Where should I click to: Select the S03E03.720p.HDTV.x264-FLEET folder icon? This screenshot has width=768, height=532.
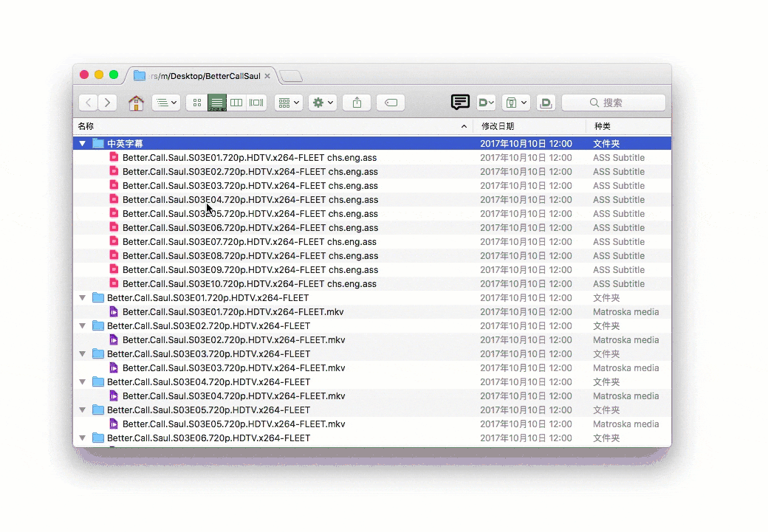98,353
